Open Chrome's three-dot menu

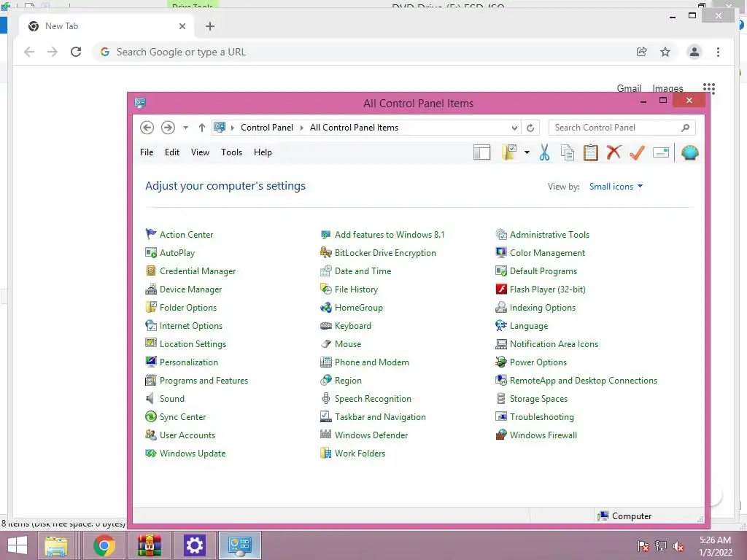pyautogui.click(x=718, y=52)
